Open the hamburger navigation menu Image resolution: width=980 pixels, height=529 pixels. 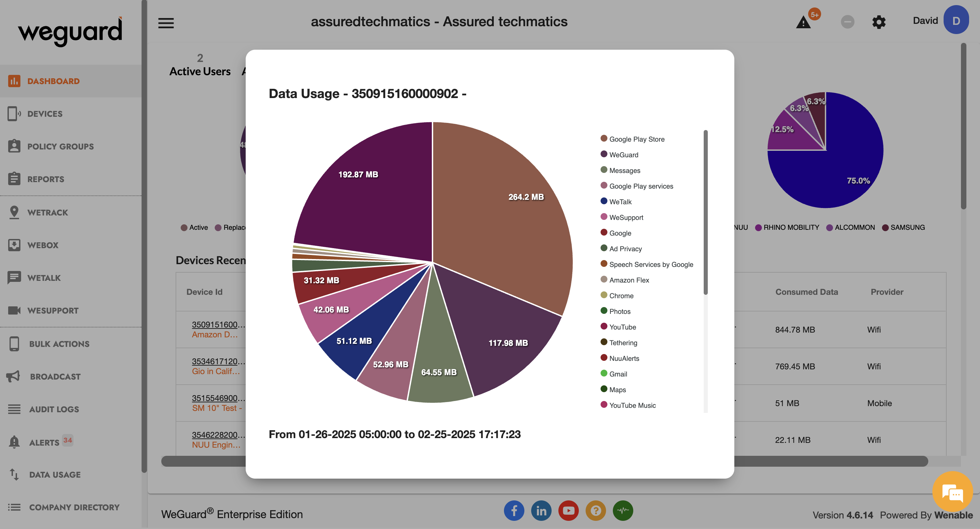pos(166,23)
